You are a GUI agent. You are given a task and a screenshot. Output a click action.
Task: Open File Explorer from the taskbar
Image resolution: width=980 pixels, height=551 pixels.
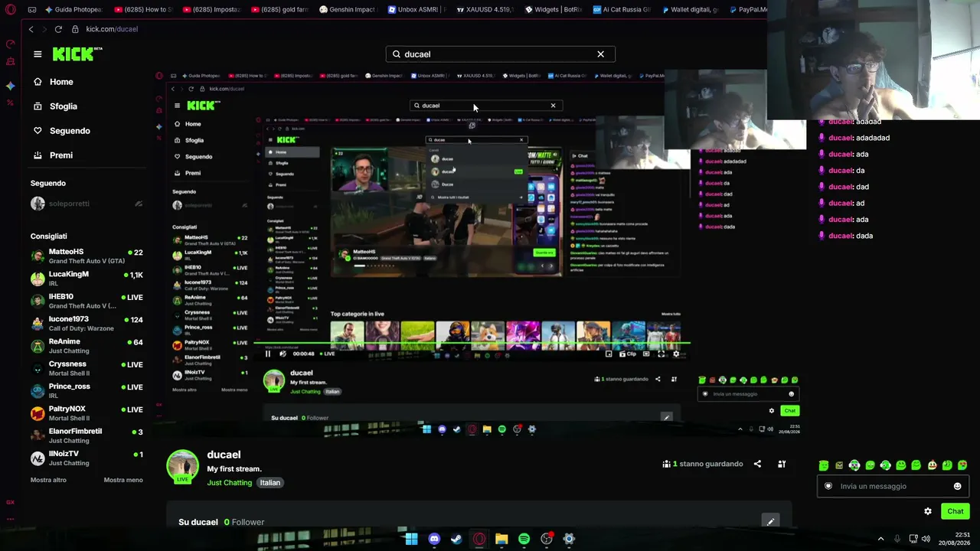(501, 539)
